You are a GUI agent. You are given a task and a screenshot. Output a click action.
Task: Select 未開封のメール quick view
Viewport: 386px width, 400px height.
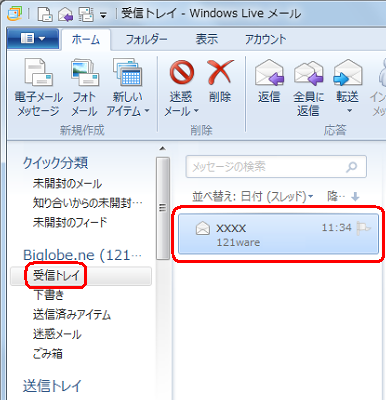(67, 183)
